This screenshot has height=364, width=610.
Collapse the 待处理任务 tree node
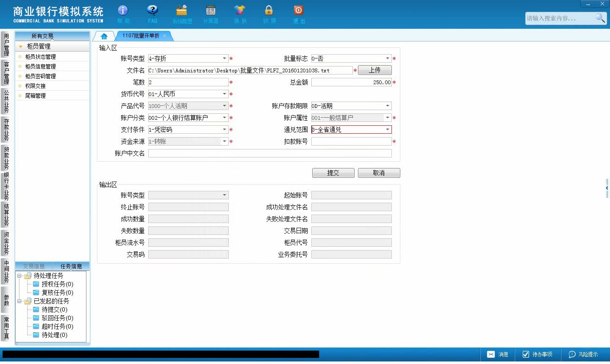[19, 276]
